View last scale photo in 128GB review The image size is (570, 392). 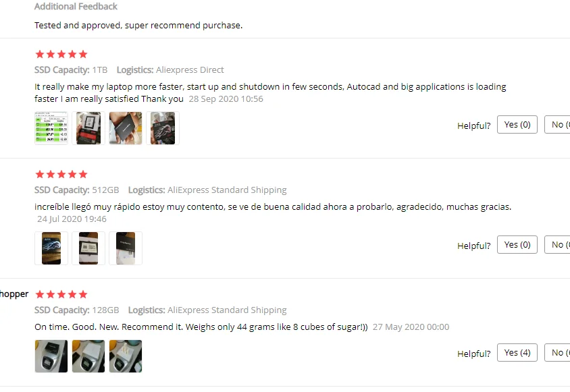pos(126,356)
